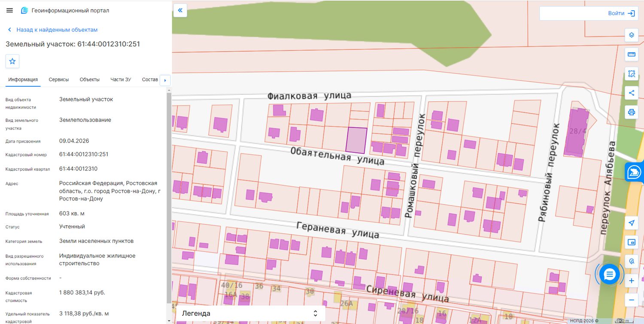Click the info panel vertical scrollbar
The image size is (644, 324).
coord(169,197)
